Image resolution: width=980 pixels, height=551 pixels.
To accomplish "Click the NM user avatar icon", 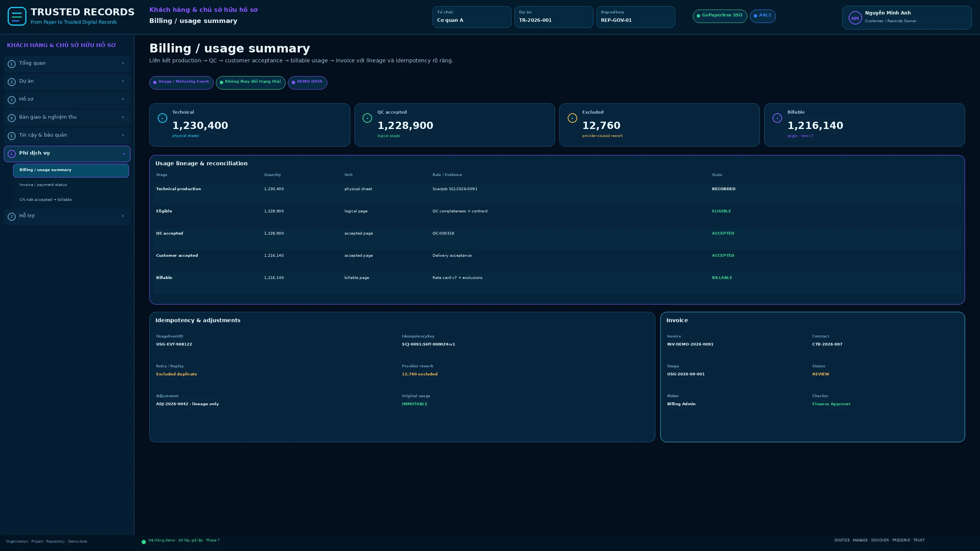I will (855, 18).
